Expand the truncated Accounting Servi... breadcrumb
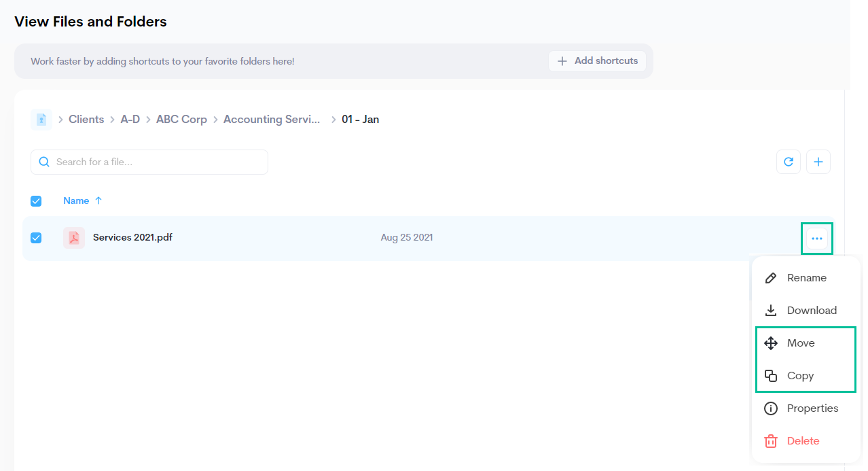 tap(272, 120)
